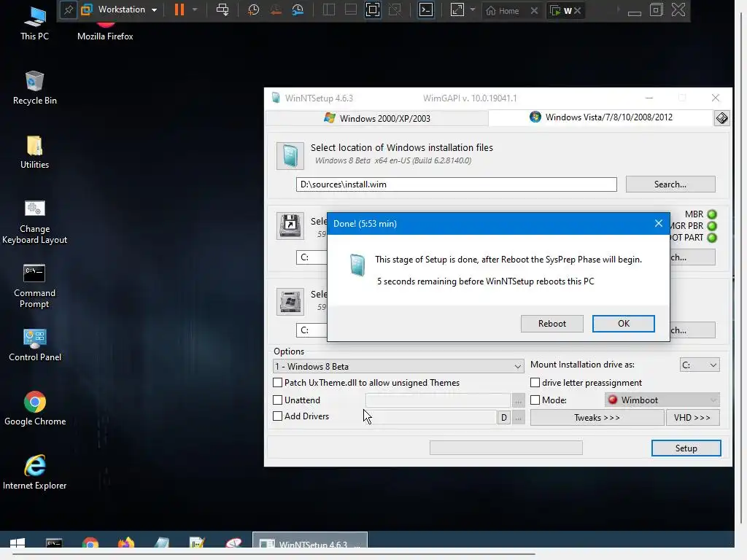Screen dimensions: 747x560
Task: Switch to Windows Vista/7/8/10/2008/2012 tab
Action: coord(601,117)
